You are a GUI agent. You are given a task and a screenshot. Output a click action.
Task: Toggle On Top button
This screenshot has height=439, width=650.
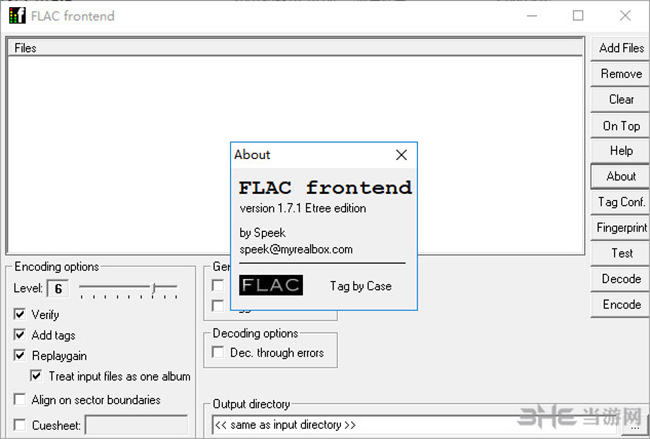pos(621,125)
